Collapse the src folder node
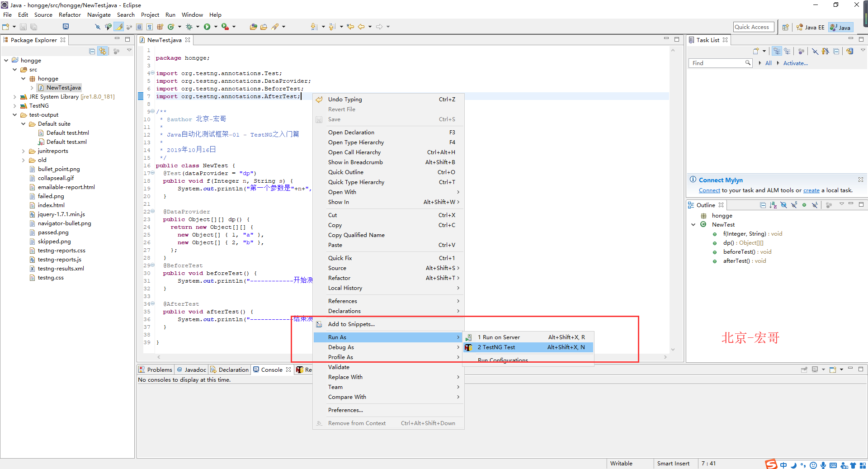The width and height of the screenshot is (868, 469). point(15,69)
